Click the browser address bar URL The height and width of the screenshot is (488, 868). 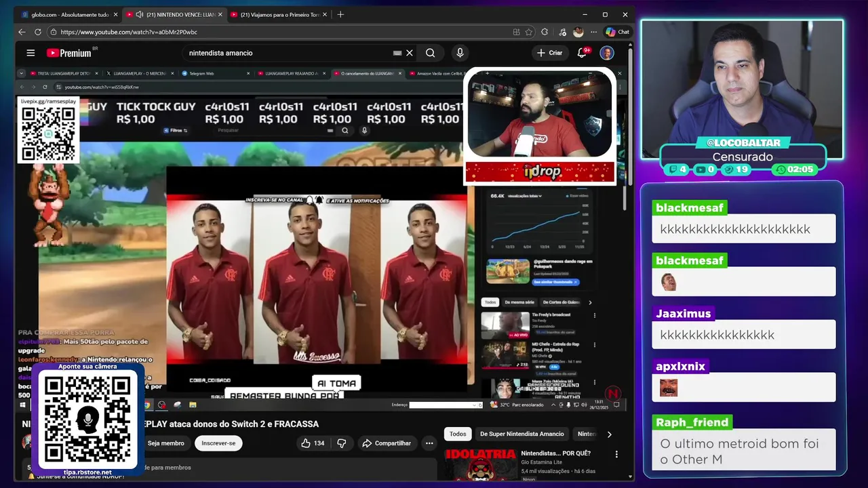point(129,32)
